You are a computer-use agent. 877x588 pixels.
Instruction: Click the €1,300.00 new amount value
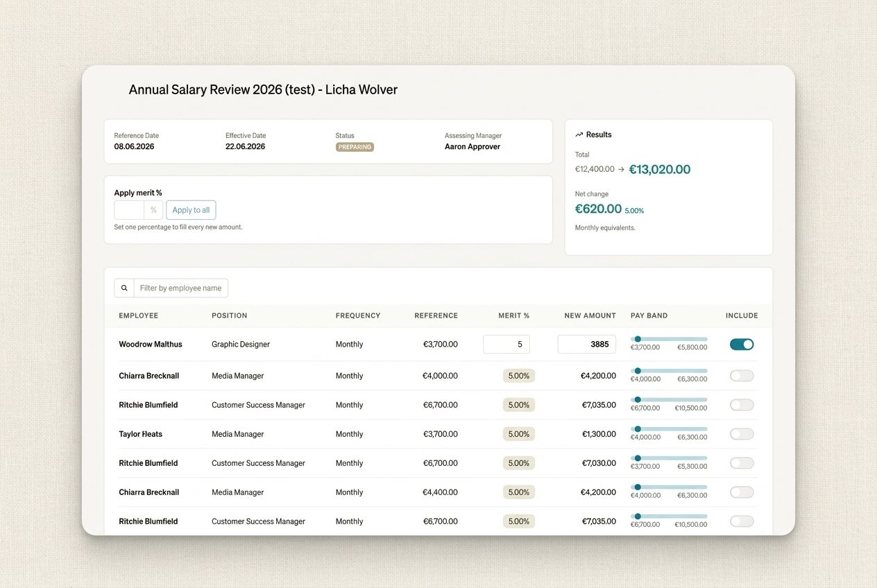pyautogui.click(x=599, y=434)
